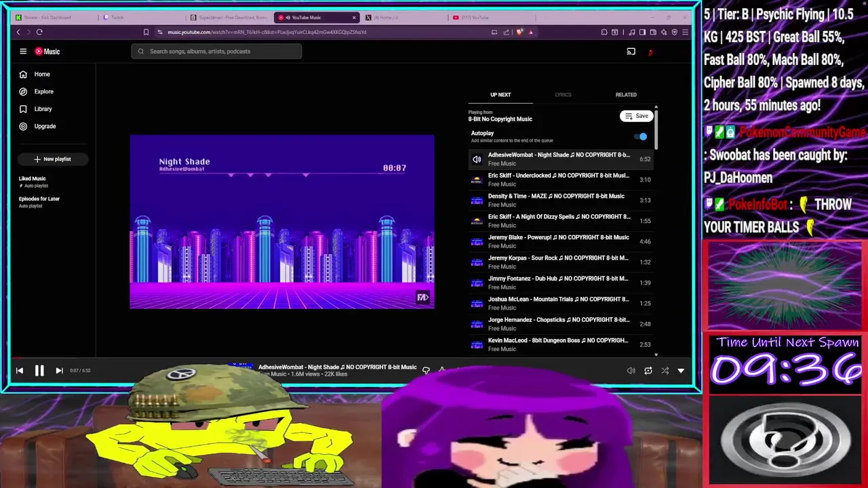Viewport: 868px width, 488px height.
Task: Click the Cast to device icon
Action: coord(631,52)
